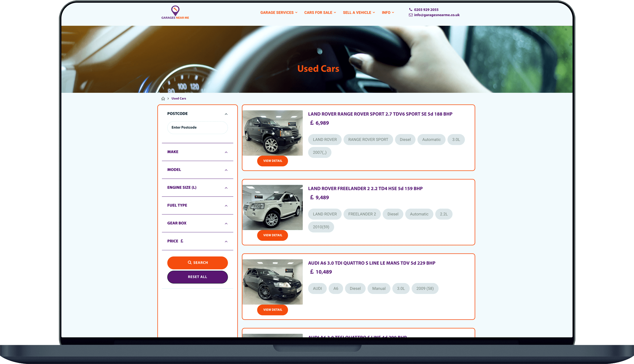Screen dimensions: 634x364
Task: Click the Garages Near Me logo
Action: pos(175,13)
